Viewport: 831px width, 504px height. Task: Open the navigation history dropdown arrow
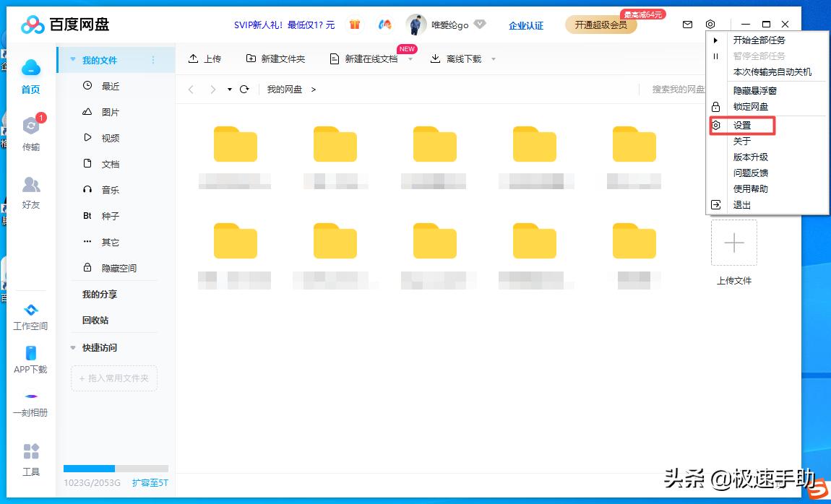[230, 90]
